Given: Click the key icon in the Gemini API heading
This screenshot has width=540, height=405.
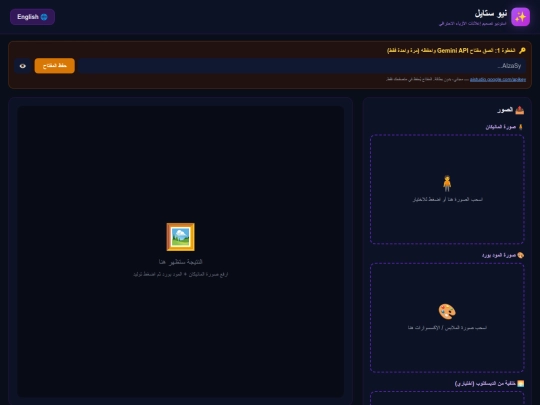Looking at the screenshot, I should click(522, 51).
